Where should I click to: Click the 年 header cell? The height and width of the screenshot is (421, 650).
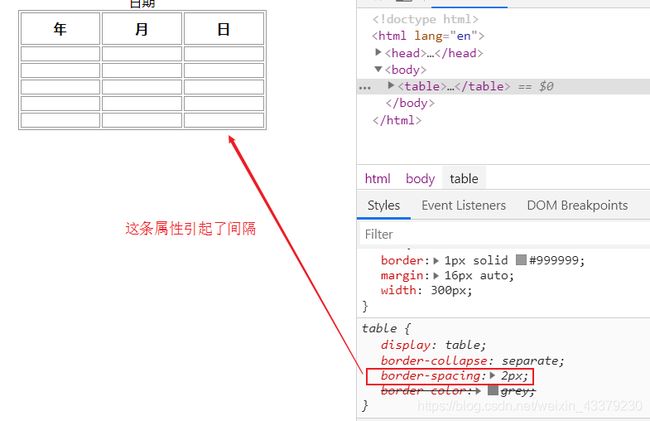(60, 29)
